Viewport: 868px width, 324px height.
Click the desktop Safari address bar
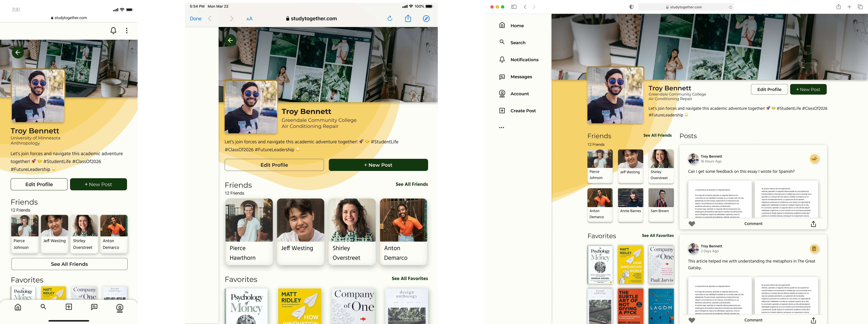(685, 7)
